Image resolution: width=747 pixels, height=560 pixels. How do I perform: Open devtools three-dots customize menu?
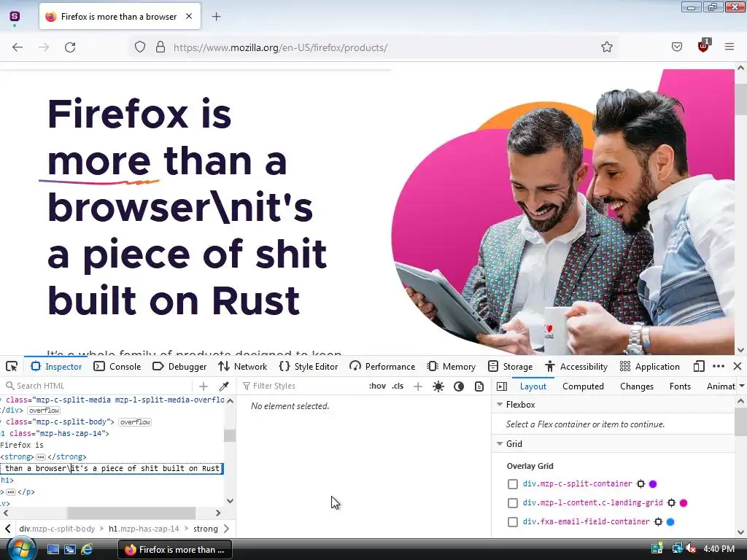[x=719, y=366]
